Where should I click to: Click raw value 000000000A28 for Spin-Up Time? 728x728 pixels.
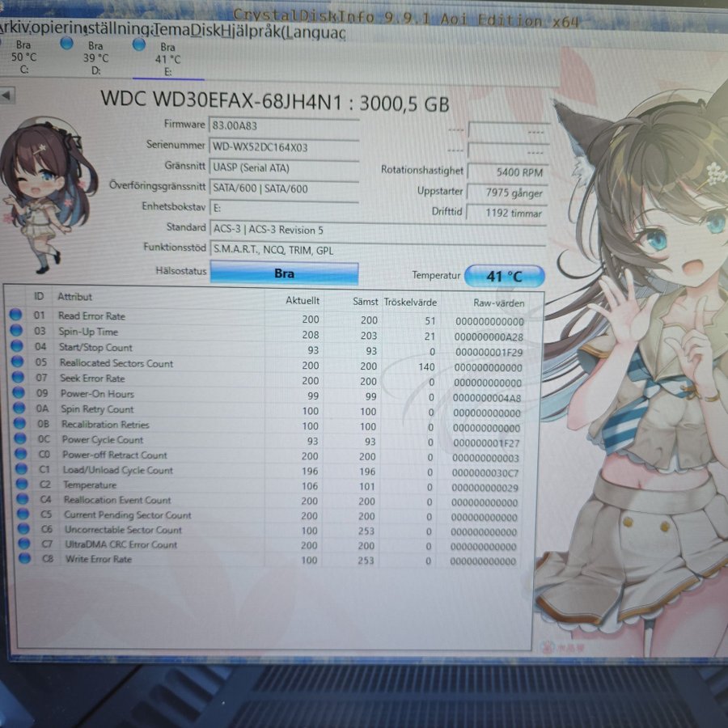pyautogui.click(x=489, y=336)
